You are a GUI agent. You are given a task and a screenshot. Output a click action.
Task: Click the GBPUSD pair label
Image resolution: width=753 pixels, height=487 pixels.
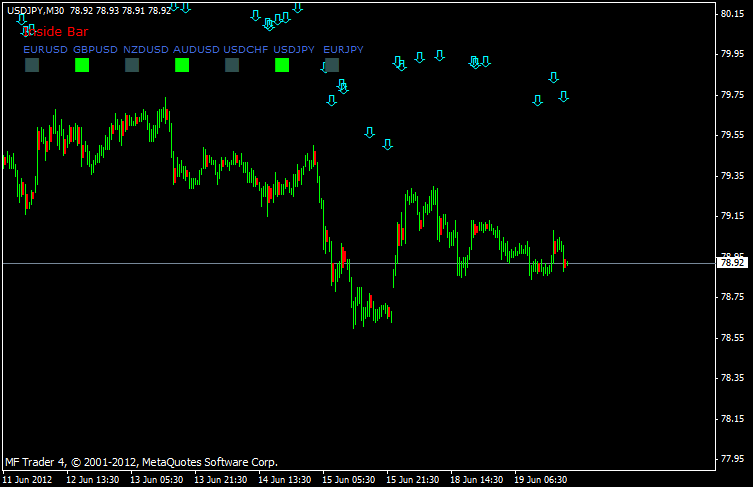96,49
